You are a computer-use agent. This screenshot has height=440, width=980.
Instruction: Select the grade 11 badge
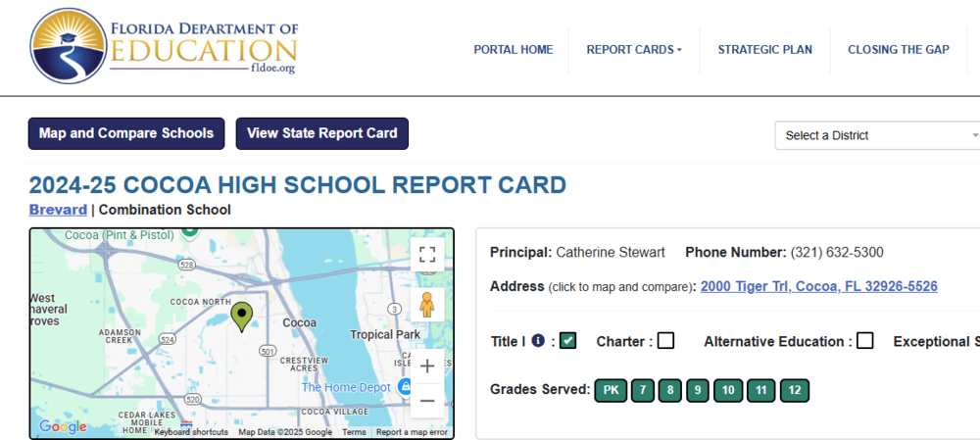[x=761, y=391]
